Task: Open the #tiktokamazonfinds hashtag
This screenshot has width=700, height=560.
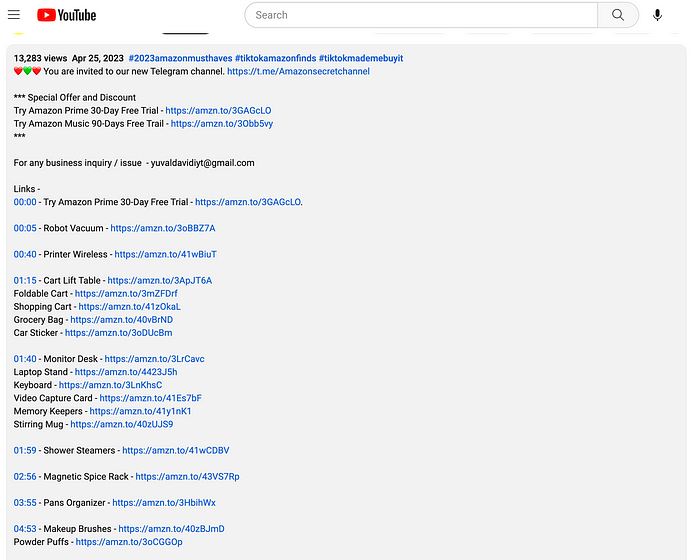Action: coord(275,58)
